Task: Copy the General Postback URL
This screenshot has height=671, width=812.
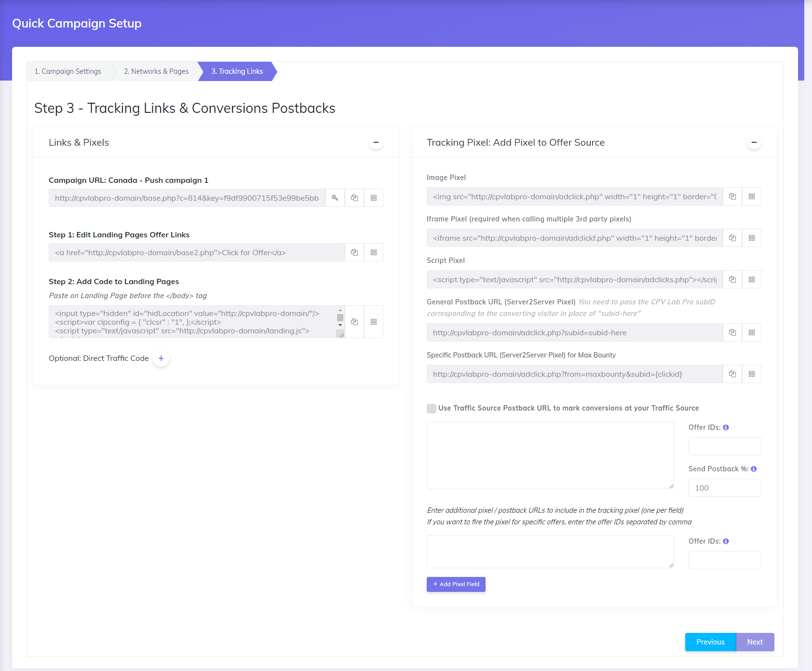Action: 732,332
